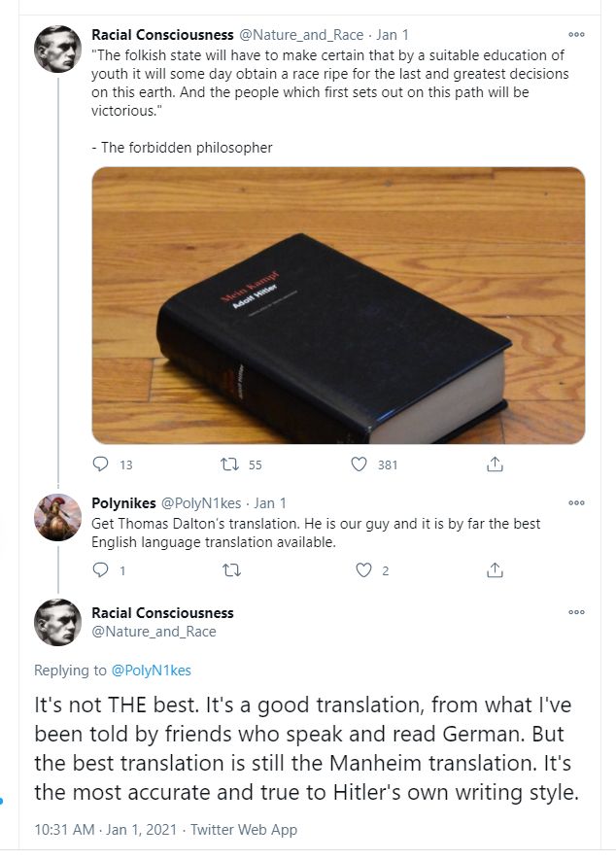Open the Polynikes display name link
The height and width of the screenshot is (860, 616).
tap(122, 503)
